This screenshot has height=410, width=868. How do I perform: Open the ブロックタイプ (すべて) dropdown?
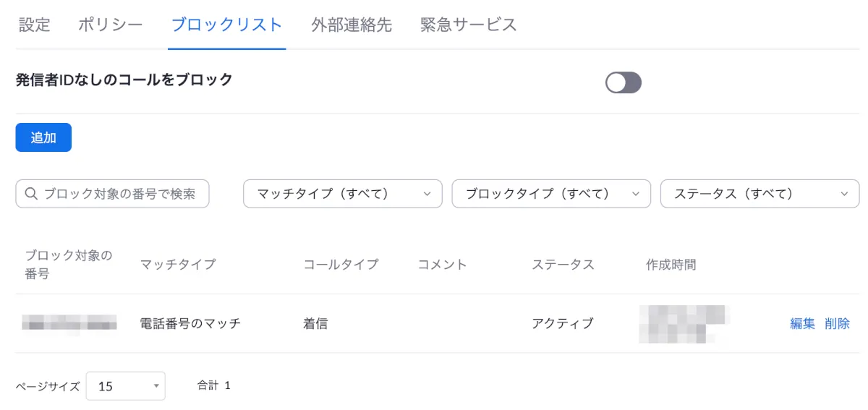(x=550, y=194)
